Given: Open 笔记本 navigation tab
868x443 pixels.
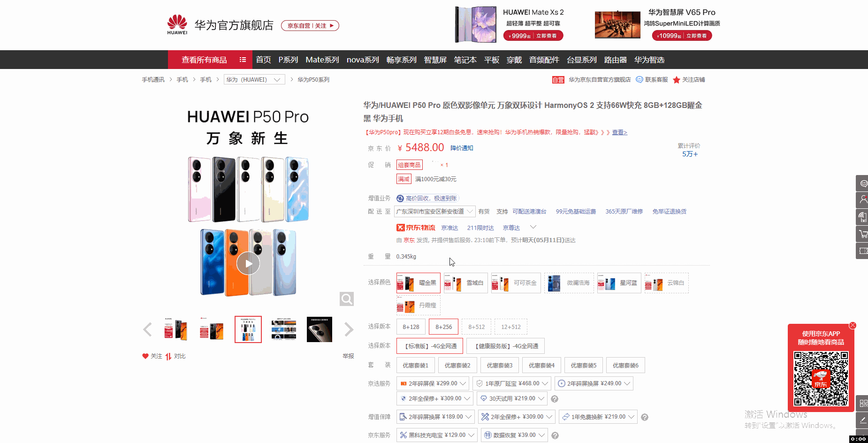Looking at the screenshot, I should 465,60.
